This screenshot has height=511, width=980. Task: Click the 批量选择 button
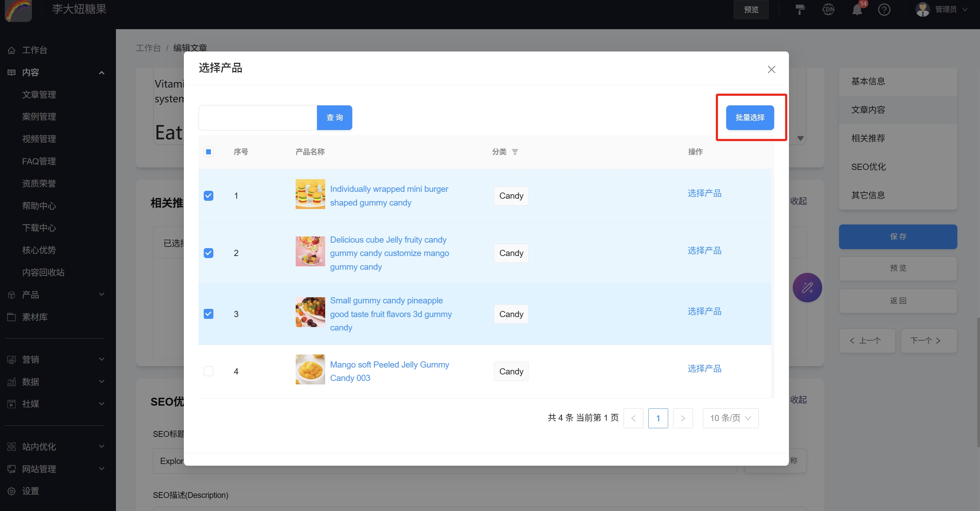click(749, 118)
